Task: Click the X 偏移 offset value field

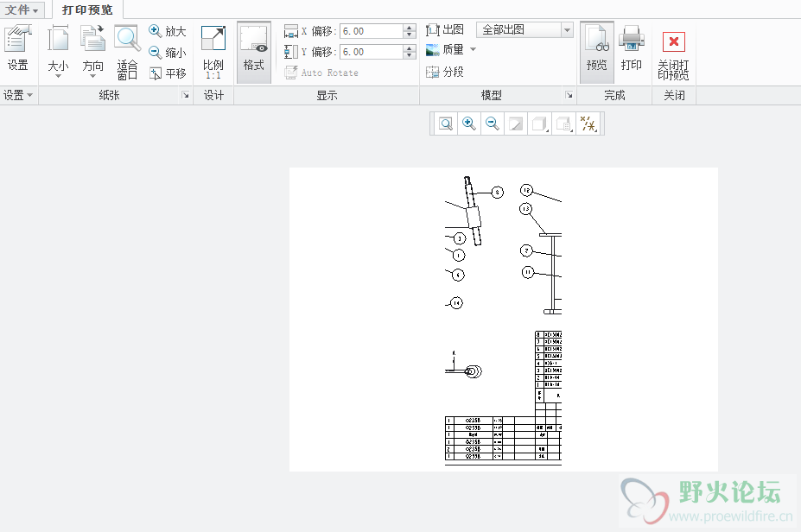Action: [372, 31]
